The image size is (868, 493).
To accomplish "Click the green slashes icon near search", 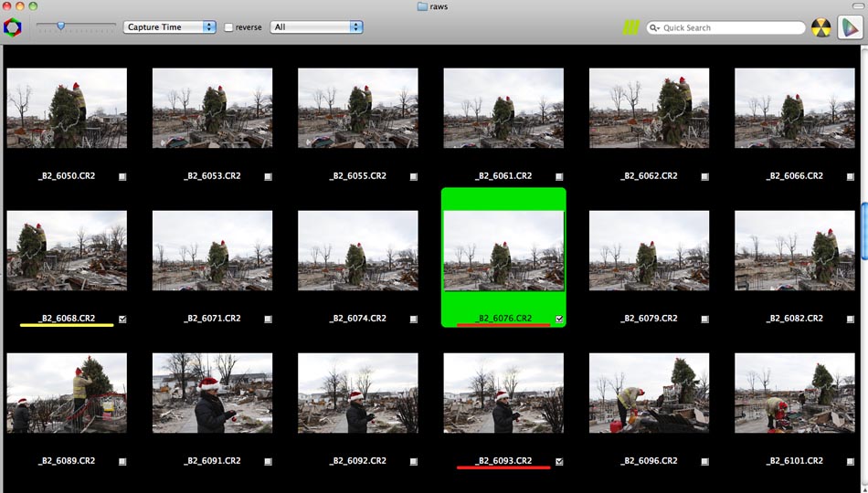I will click(630, 27).
